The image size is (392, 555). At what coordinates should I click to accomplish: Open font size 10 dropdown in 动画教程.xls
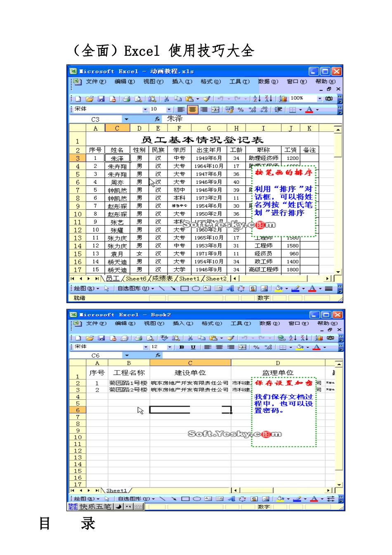click(x=169, y=109)
